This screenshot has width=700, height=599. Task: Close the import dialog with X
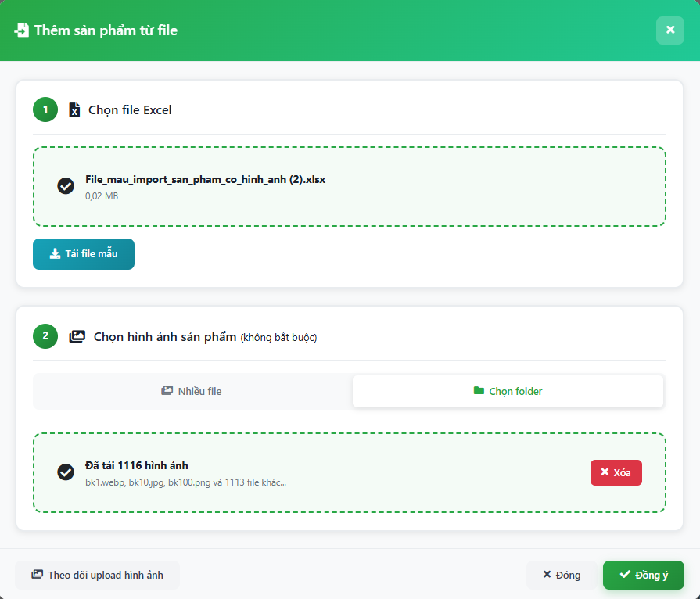coord(669,30)
